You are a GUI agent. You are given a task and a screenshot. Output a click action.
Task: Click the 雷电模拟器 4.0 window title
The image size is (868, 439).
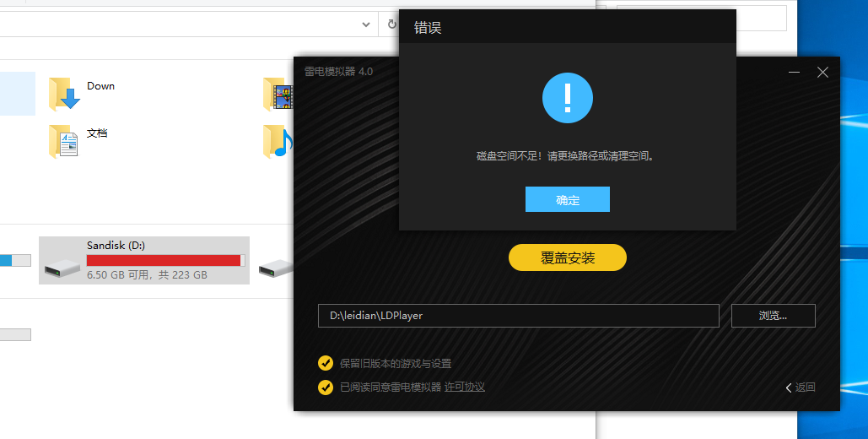339,72
